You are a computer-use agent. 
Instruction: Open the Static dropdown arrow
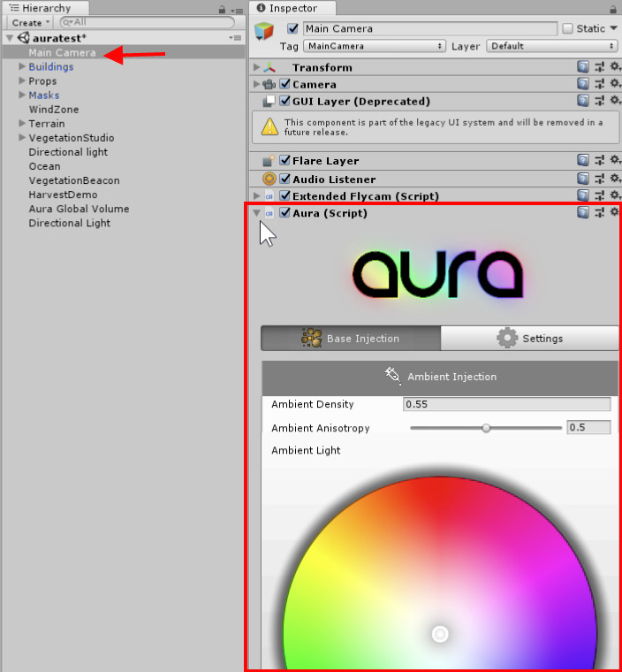point(613,28)
